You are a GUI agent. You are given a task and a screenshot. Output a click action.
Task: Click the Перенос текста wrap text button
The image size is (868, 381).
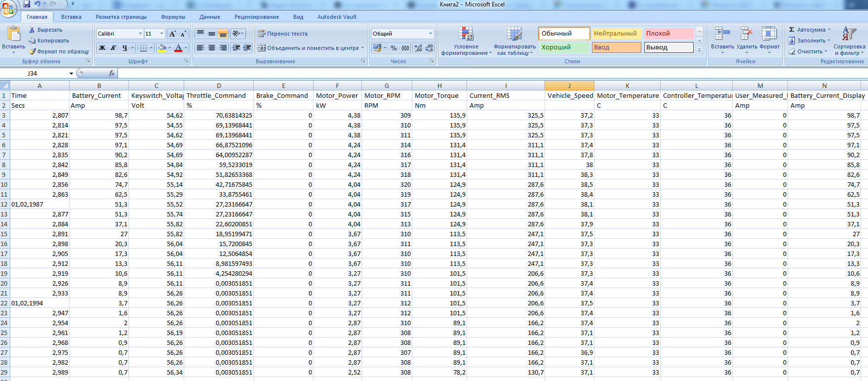click(x=282, y=34)
